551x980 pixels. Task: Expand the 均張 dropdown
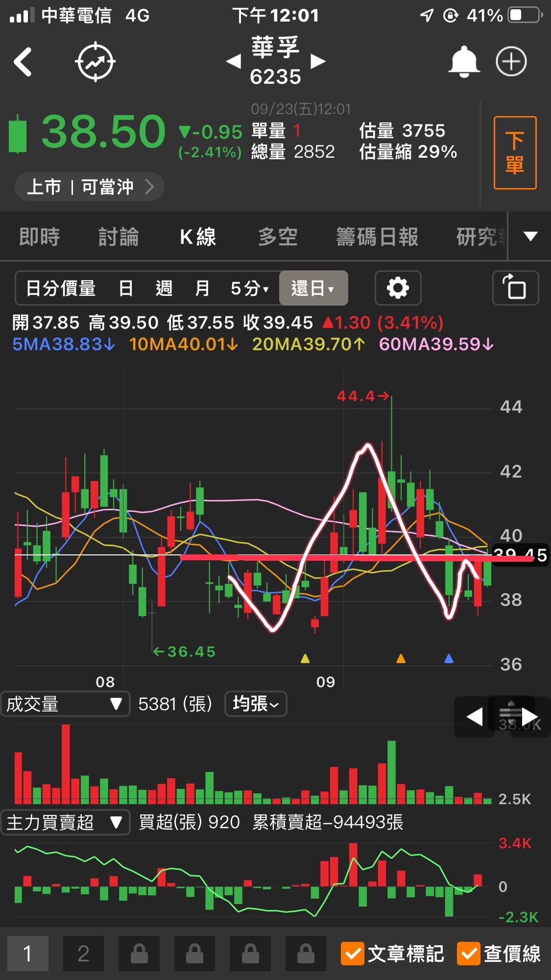255,704
